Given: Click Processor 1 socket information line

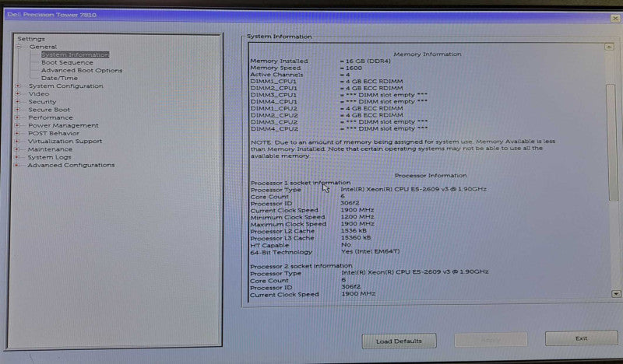Looking at the screenshot, I should coord(301,183).
